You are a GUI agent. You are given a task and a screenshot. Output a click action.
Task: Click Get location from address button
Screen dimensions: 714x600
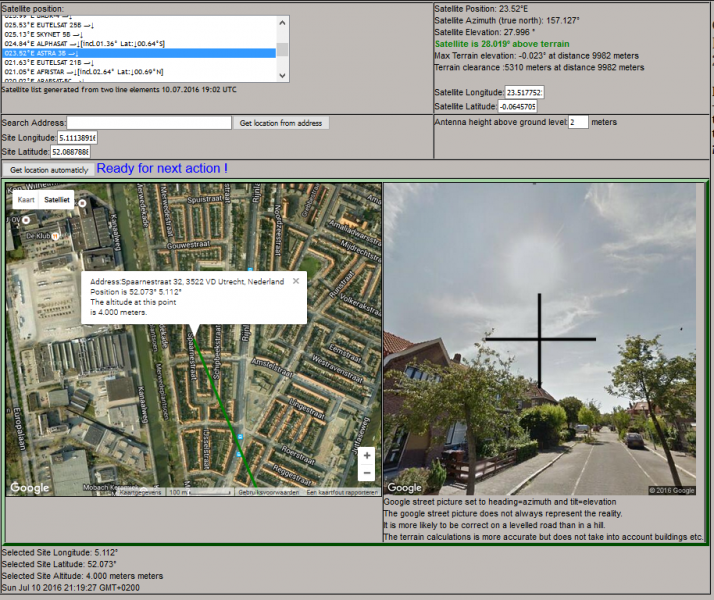281,123
